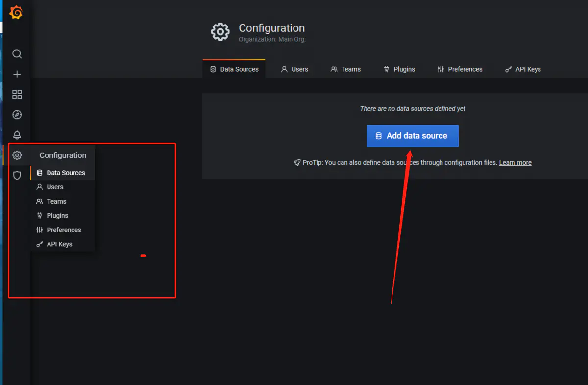Image resolution: width=588 pixels, height=385 pixels.
Task: Open the Alerting bell icon
Action: pos(17,135)
